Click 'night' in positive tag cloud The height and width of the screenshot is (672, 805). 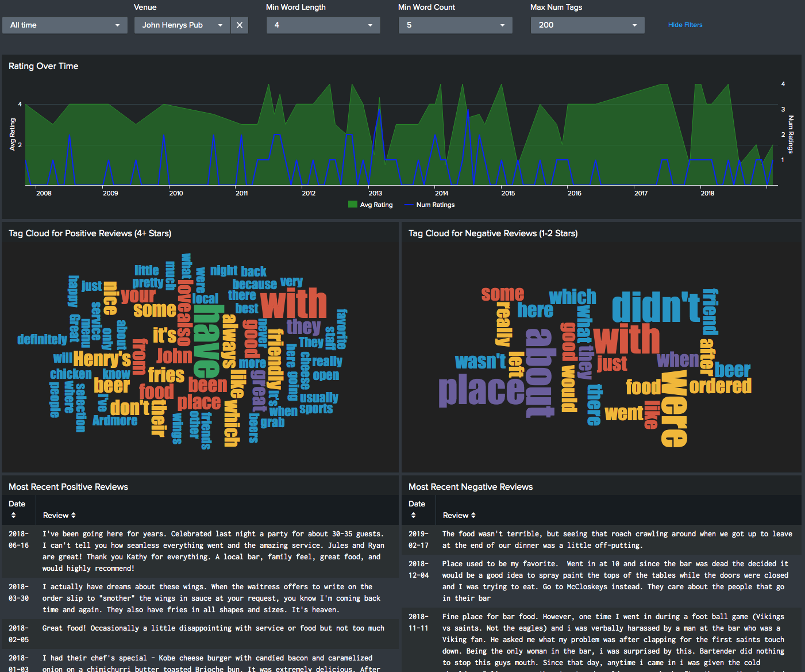pyautogui.click(x=224, y=271)
